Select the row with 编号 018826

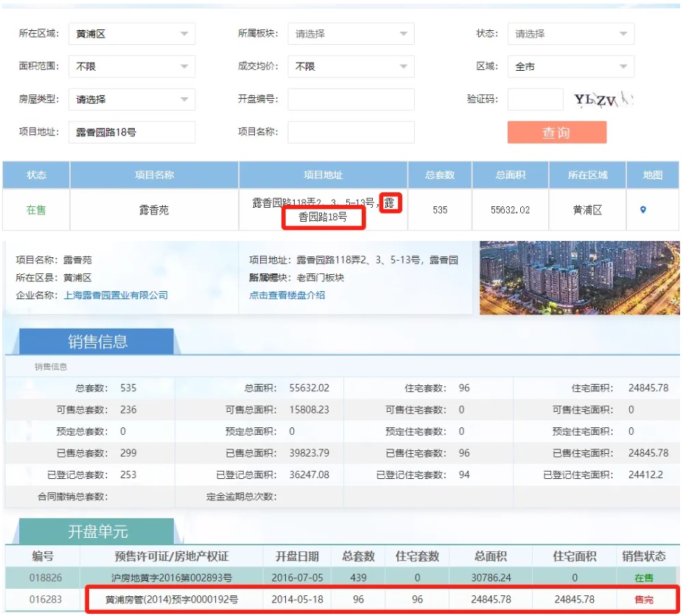pyautogui.click(x=340, y=578)
